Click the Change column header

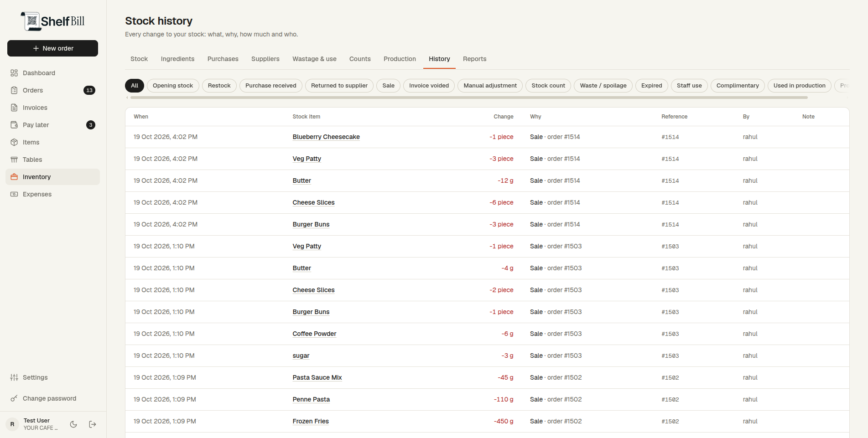coord(503,117)
